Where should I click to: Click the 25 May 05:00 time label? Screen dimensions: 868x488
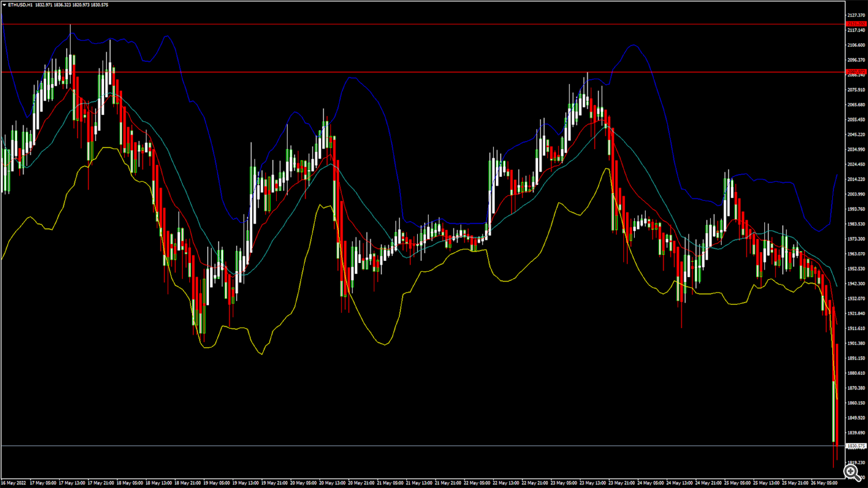coord(737,483)
